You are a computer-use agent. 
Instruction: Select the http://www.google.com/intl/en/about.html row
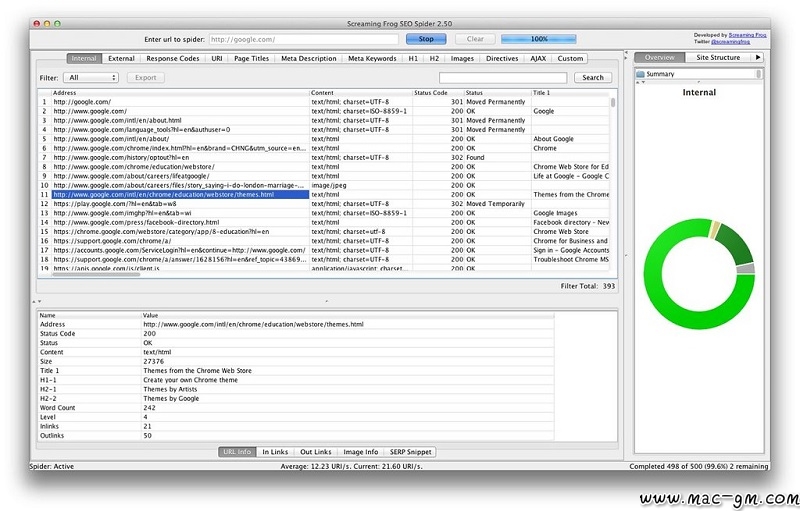(x=323, y=120)
